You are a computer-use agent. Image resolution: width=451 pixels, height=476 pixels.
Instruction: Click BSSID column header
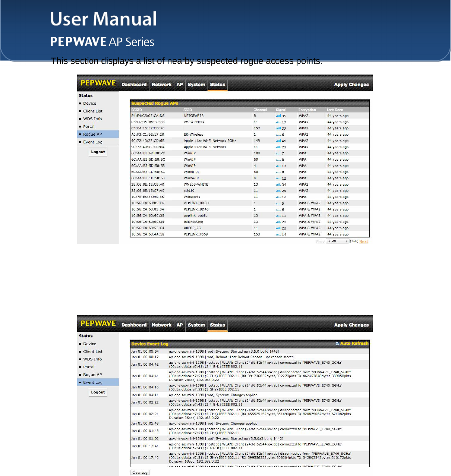click(136, 110)
